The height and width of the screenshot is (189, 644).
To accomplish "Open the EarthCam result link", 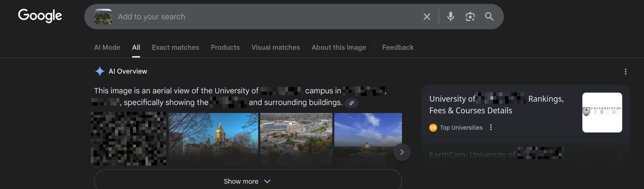I will point(497,155).
